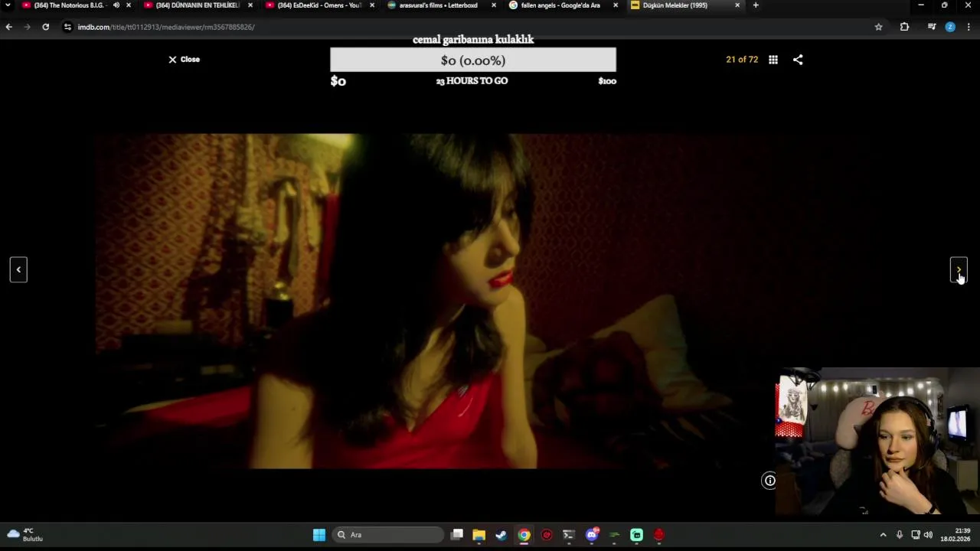Image resolution: width=980 pixels, height=551 pixels.
Task: Close the Letterboxd tab
Action: click(493, 5)
